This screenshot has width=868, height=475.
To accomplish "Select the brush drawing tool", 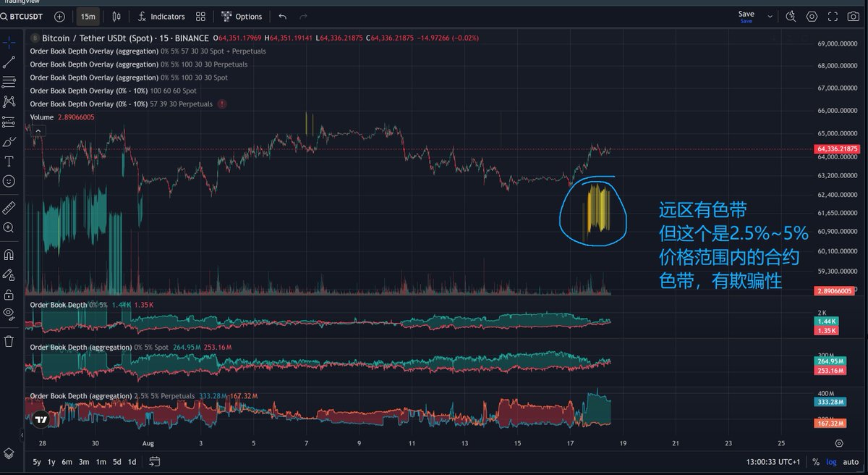I will (x=9, y=141).
